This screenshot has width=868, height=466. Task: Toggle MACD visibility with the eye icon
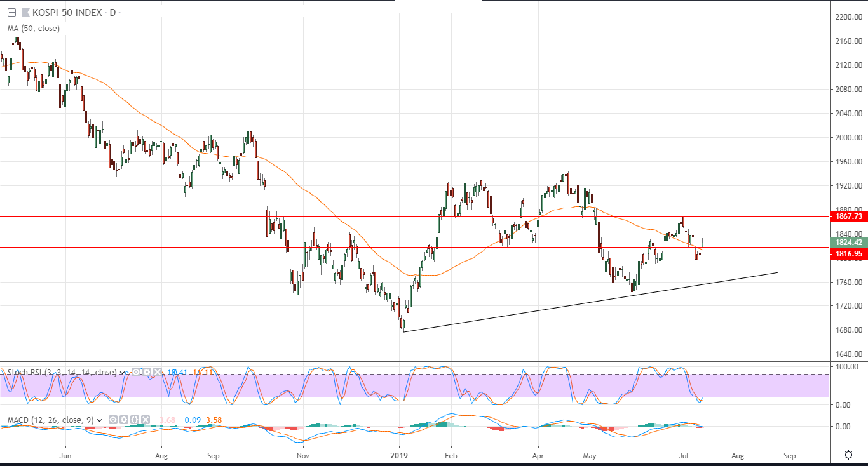tap(112, 420)
